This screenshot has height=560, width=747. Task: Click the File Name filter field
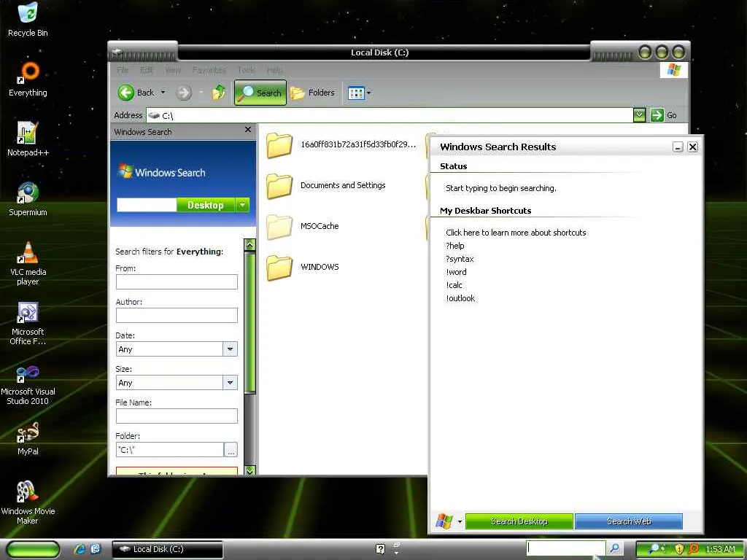pos(177,416)
